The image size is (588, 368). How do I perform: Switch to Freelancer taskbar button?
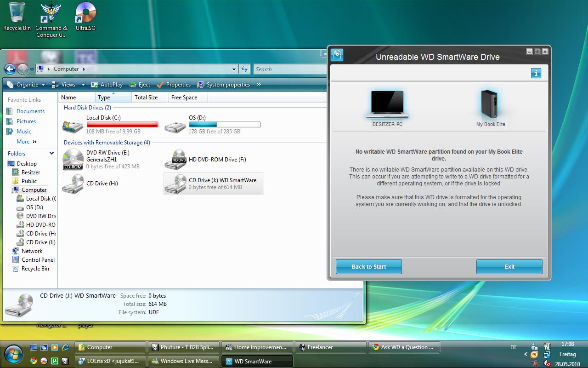pyautogui.click(x=331, y=348)
